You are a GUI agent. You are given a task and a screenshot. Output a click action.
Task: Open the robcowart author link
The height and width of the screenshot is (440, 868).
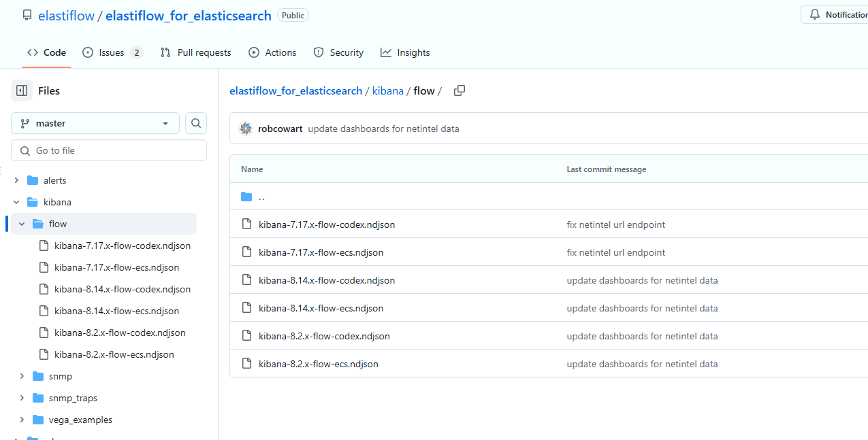coord(280,129)
